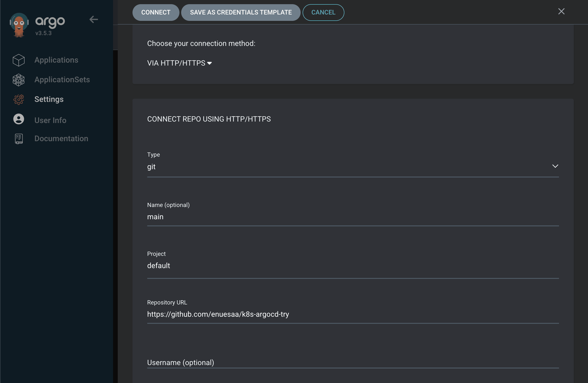The image size is (588, 383).
Task: Click the Argo octopus logo
Action: click(19, 25)
